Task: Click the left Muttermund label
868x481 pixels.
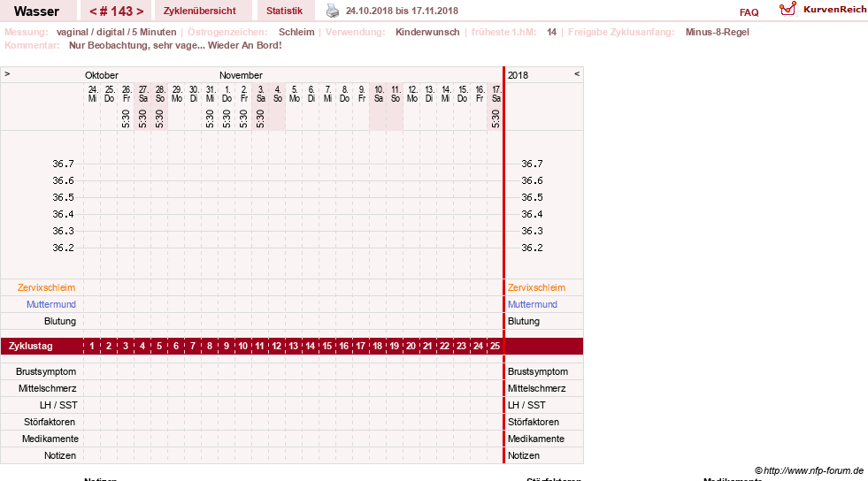Action: [x=51, y=304]
